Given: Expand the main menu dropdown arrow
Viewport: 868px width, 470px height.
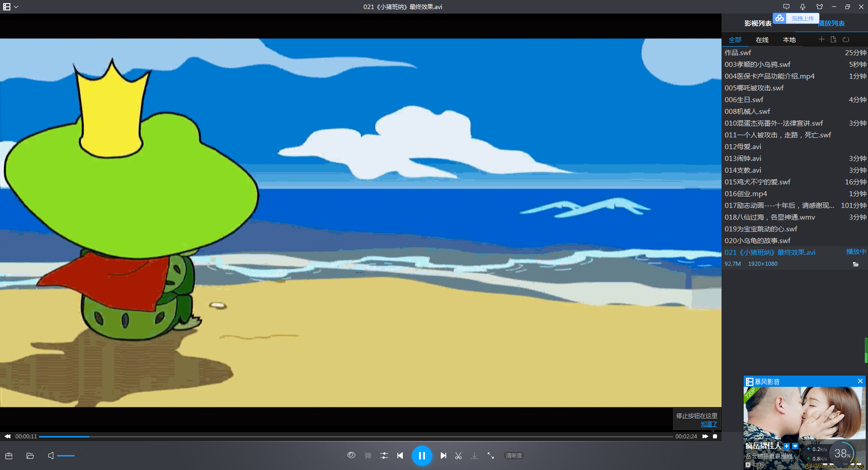Looking at the screenshot, I should click(16, 7).
